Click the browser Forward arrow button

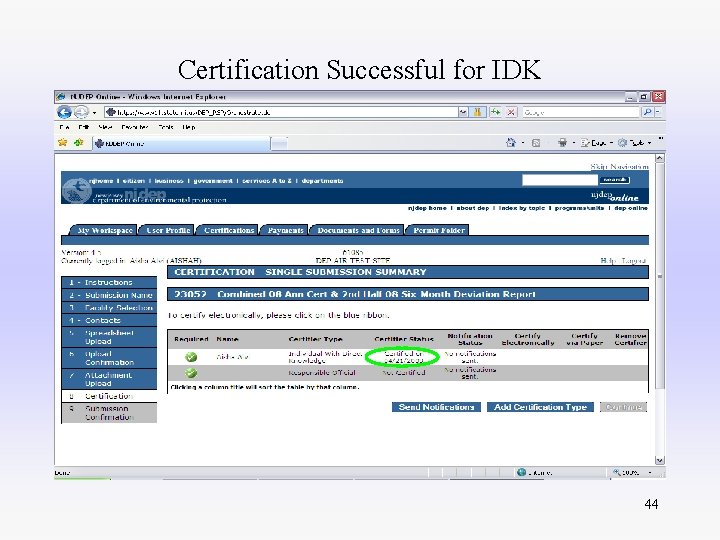point(81,112)
